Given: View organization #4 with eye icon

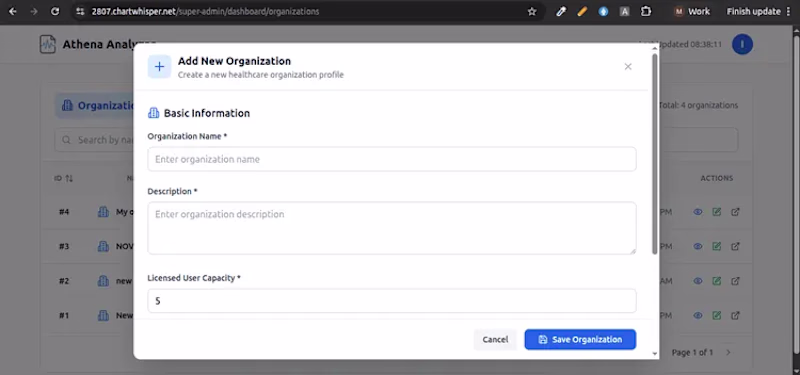Looking at the screenshot, I should pos(698,212).
